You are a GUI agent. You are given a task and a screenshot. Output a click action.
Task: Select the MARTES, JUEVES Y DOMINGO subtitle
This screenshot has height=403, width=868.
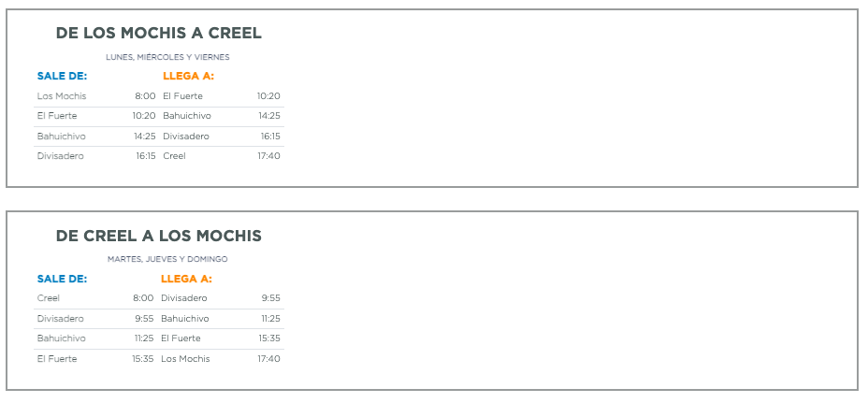[167, 259]
